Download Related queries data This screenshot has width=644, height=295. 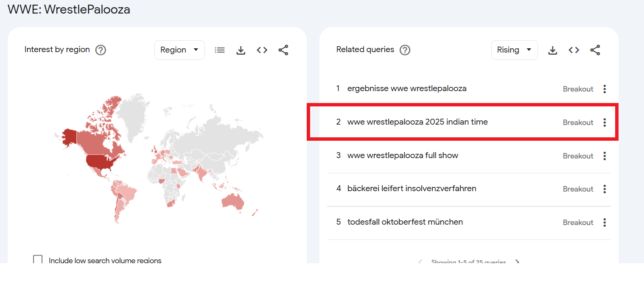point(552,50)
